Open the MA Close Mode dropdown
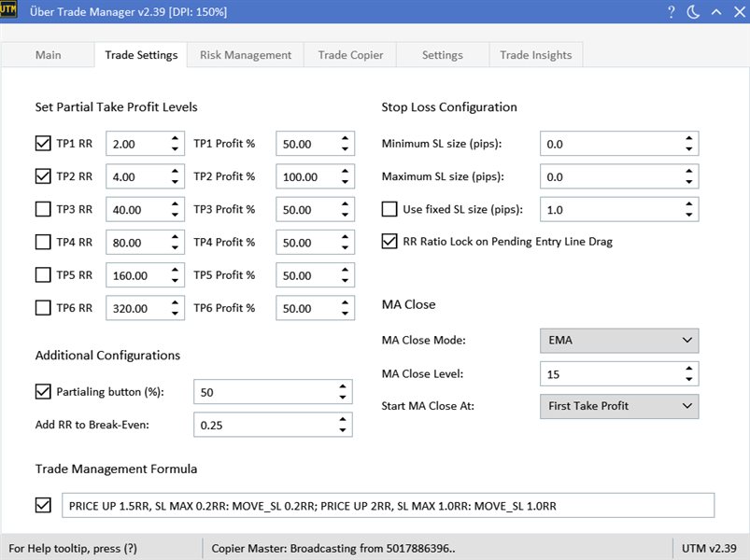 tap(618, 341)
